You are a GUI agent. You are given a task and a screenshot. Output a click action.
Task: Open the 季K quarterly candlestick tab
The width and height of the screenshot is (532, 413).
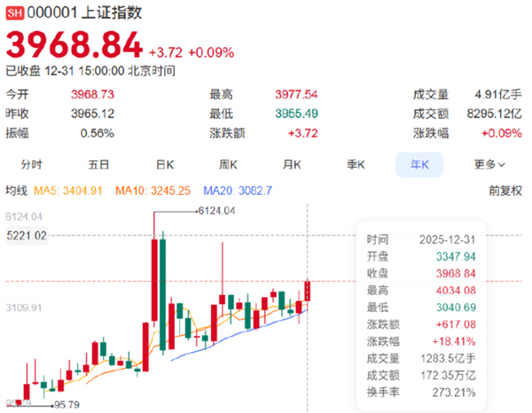[x=356, y=165]
